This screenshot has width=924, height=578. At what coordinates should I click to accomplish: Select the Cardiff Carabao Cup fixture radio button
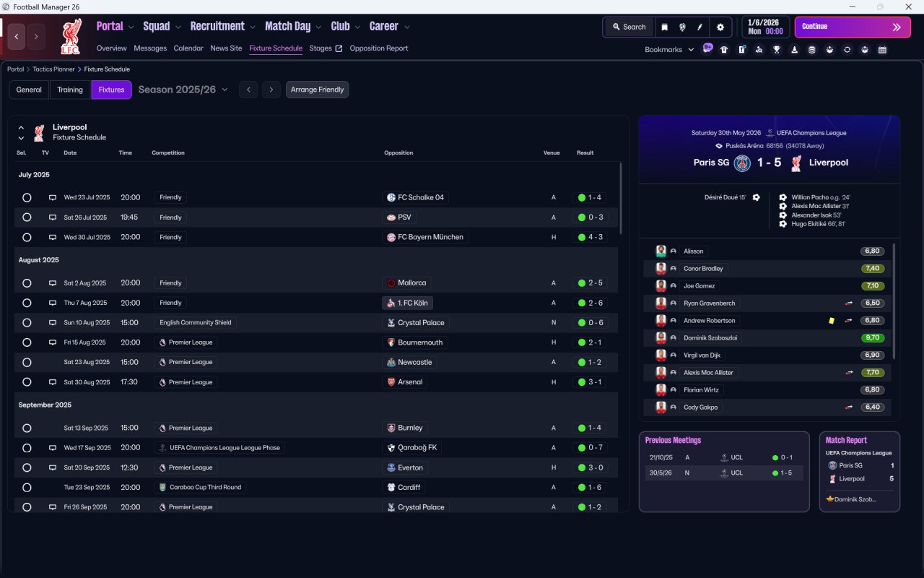(x=27, y=488)
